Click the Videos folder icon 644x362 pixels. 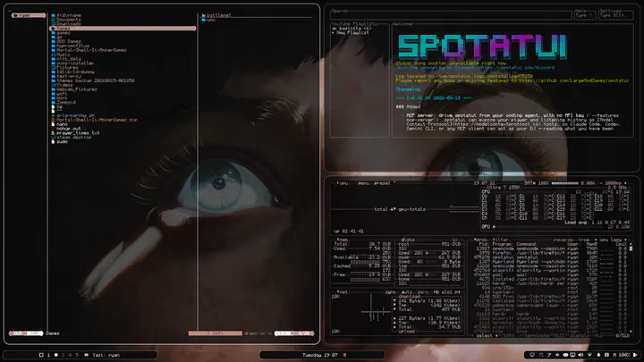(54, 85)
